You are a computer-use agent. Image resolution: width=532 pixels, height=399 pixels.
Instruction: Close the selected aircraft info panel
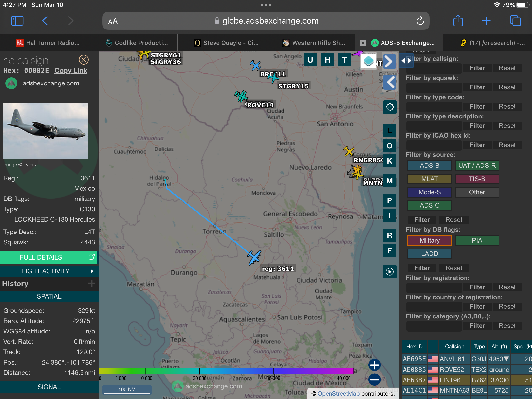coord(84,60)
